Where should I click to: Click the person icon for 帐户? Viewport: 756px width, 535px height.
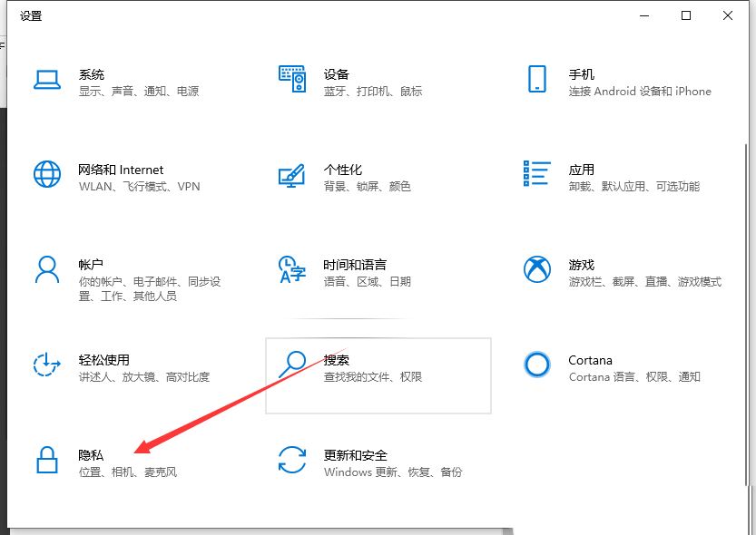click(46, 269)
